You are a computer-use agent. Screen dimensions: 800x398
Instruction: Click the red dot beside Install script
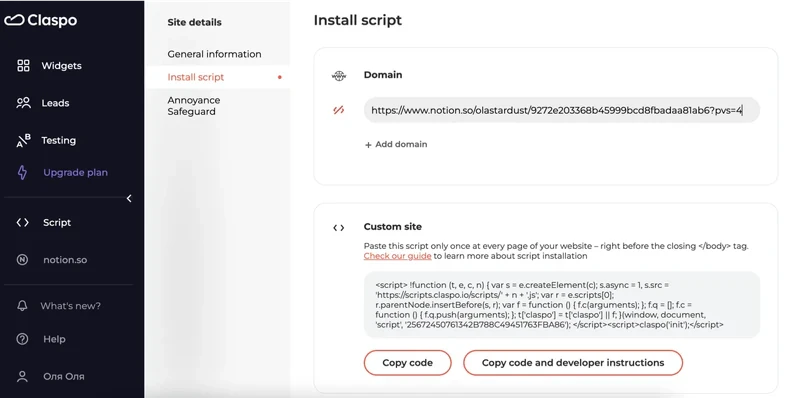(280, 78)
